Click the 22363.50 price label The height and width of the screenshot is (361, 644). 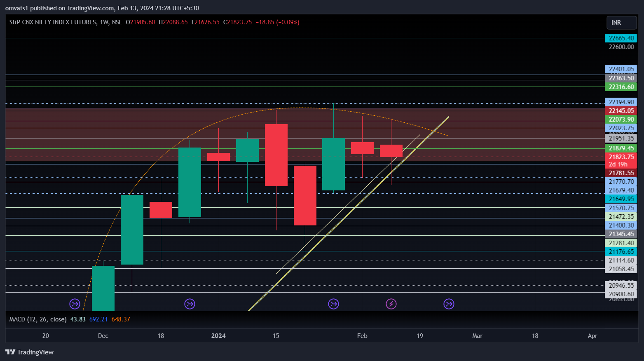pos(621,78)
